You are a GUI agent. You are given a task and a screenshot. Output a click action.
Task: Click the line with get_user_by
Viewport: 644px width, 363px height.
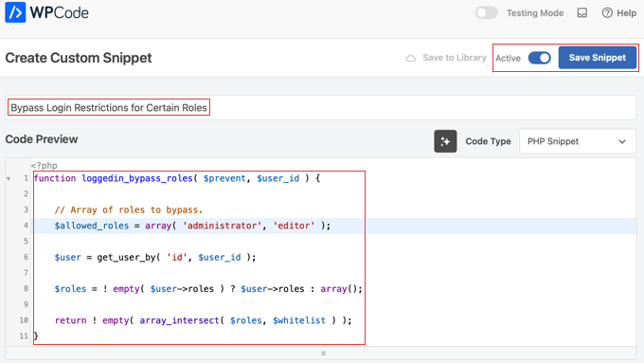(155, 258)
